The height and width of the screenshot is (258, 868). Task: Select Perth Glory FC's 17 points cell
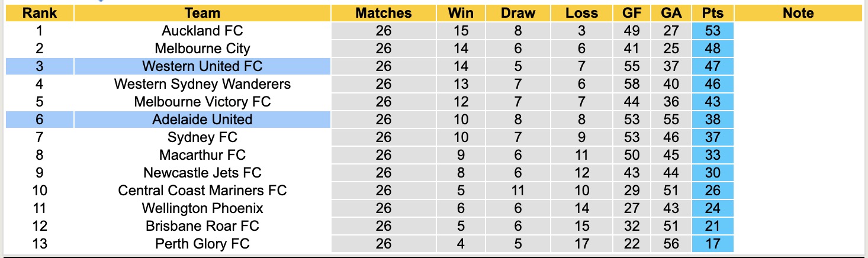[x=712, y=244]
